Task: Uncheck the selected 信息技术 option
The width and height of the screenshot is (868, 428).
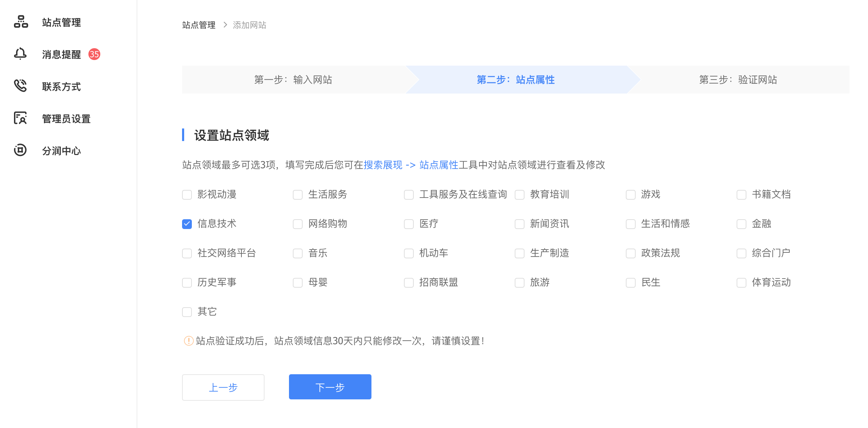Action: click(x=187, y=224)
